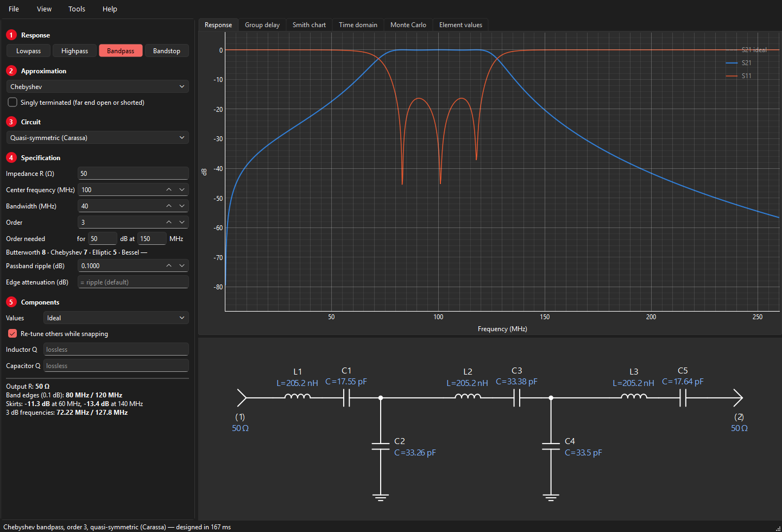Switch to the Smith chart tab
This screenshot has width=782, height=532.
309,25
